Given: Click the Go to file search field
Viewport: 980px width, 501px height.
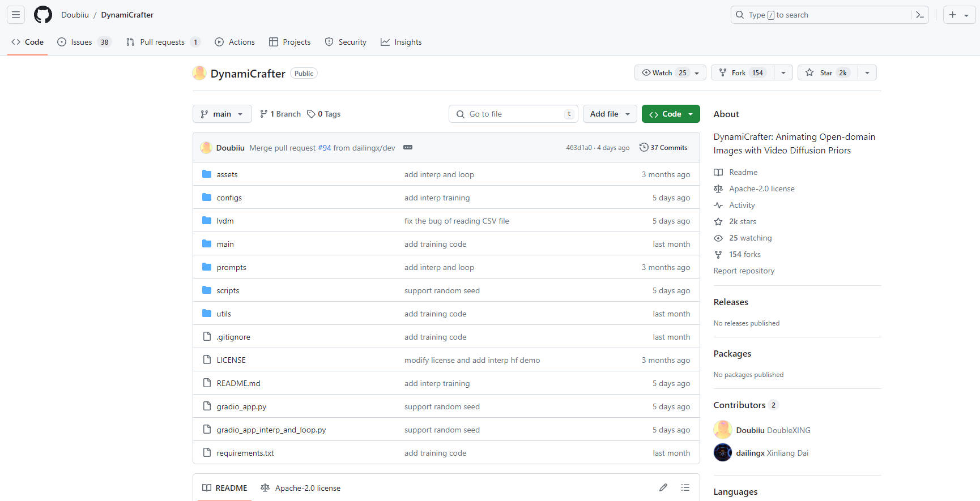Looking at the screenshot, I should (x=513, y=114).
